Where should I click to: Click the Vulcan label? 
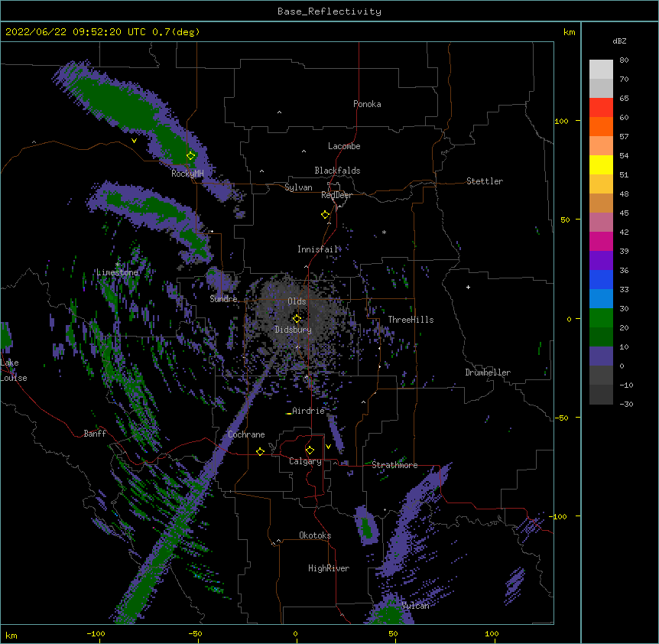point(415,606)
